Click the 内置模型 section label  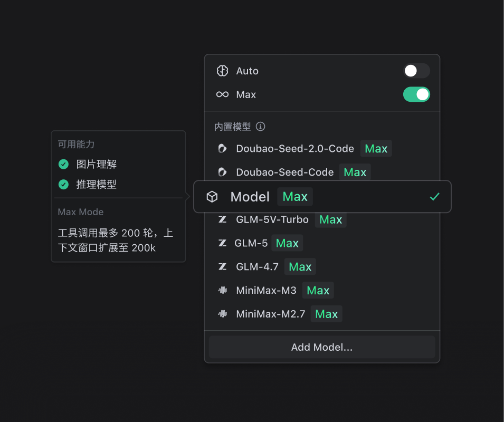233,127
